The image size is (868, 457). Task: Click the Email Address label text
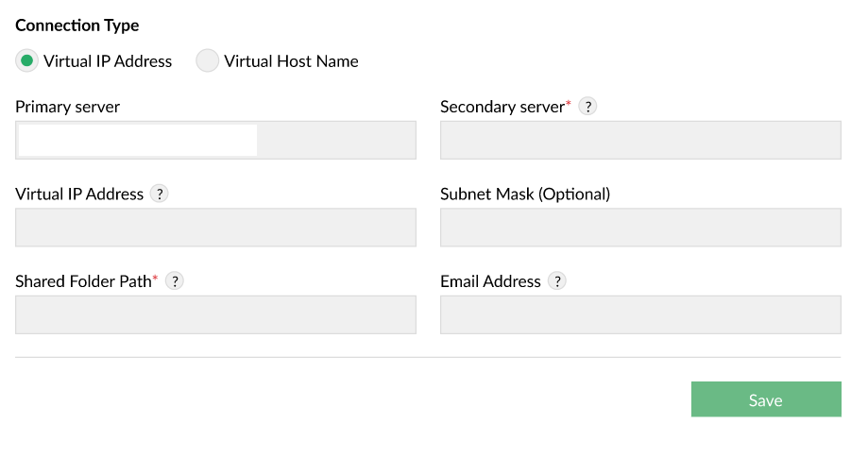(490, 280)
